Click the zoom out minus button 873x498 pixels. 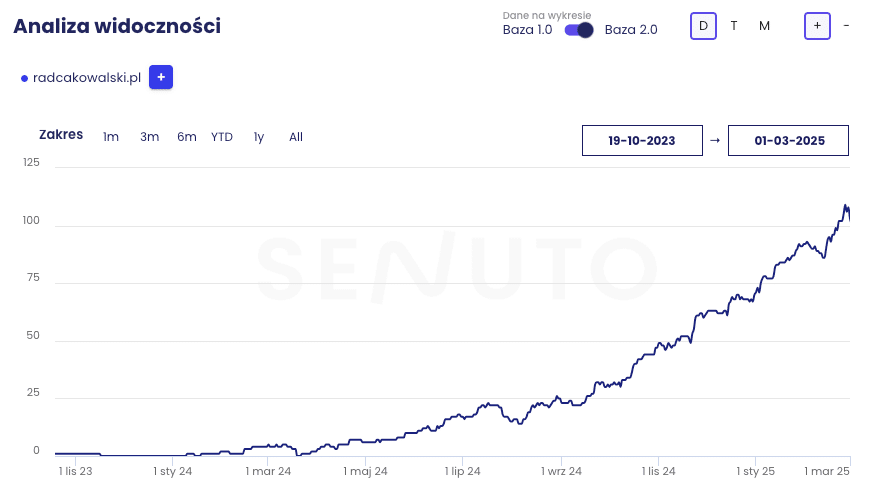[x=847, y=26]
